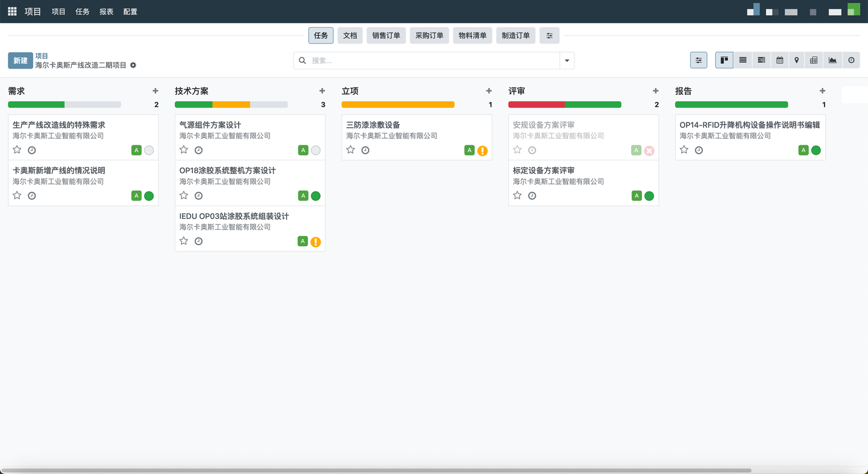
Task: Switch to Kanban view
Action: [724, 60]
